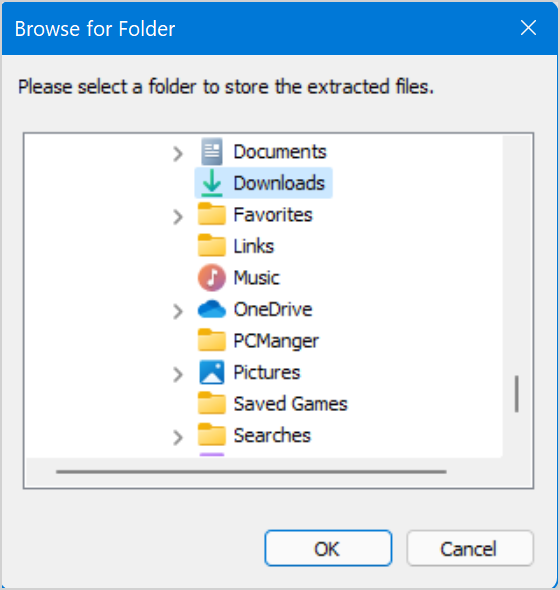Select the Saved Games folder
This screenshot has width=560, height=590.
pyautogui.click(x=290, y=404)
